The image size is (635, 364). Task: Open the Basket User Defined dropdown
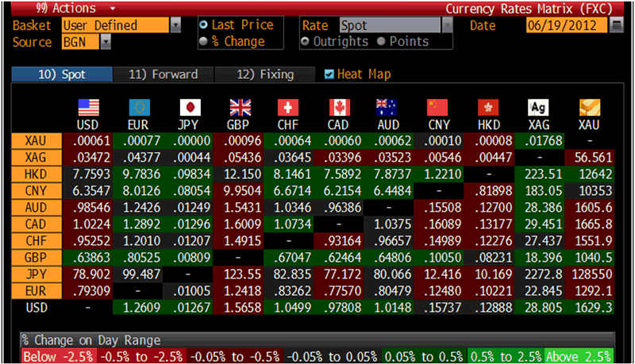pos(175,25)
